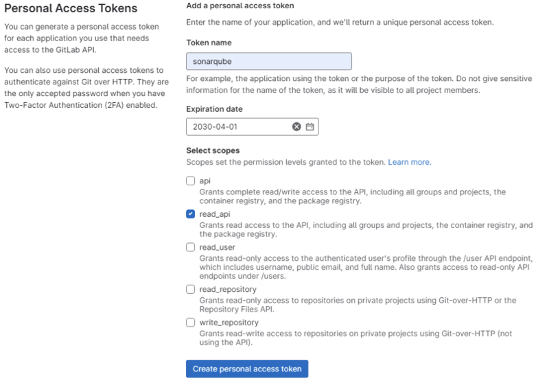Screen dimensions: 549x392
Task: Click the Personal Access Tokens heading
Action: tap(71, 9)
